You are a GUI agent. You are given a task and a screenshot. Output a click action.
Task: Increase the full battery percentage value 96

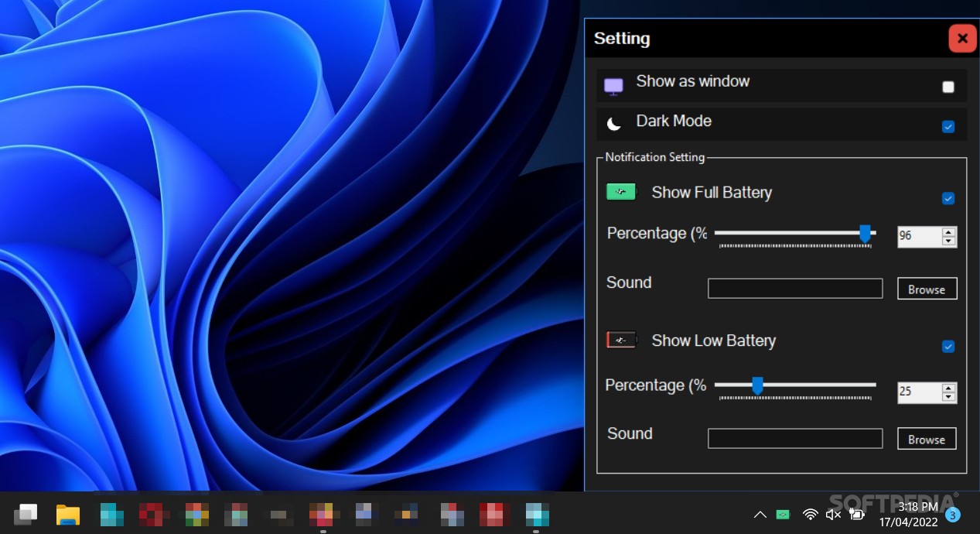click(x=948, y=232)
